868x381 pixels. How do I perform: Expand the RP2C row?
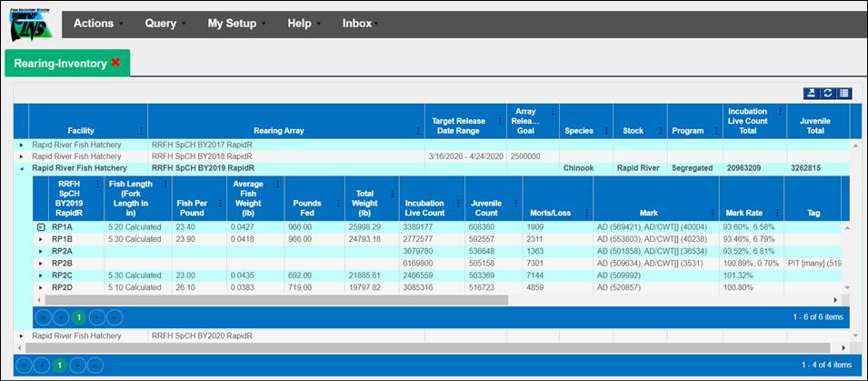pos(40,275)
